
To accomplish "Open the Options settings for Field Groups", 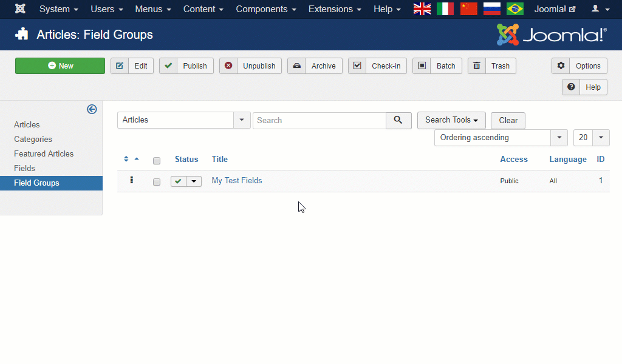I will (x=579, y=66).
